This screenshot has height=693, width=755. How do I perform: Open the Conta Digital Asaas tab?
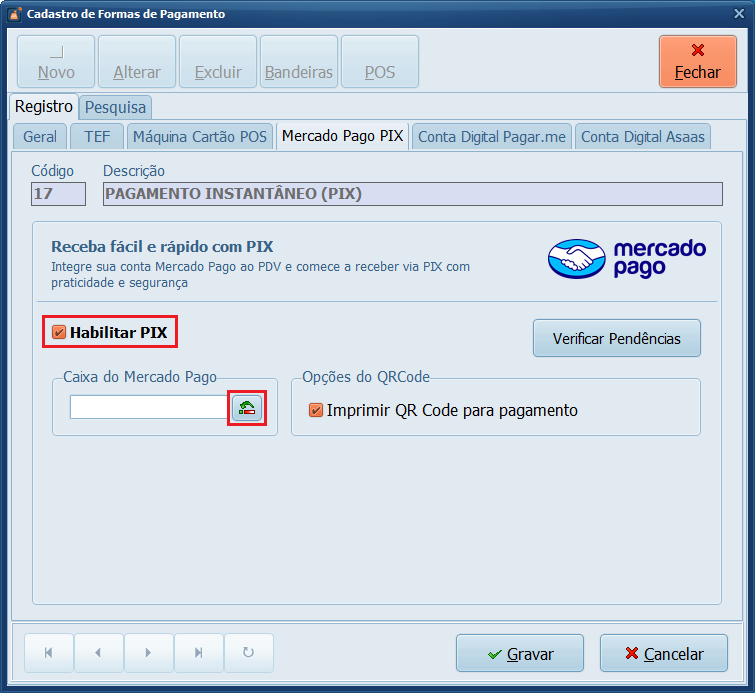tap(643, 137)
